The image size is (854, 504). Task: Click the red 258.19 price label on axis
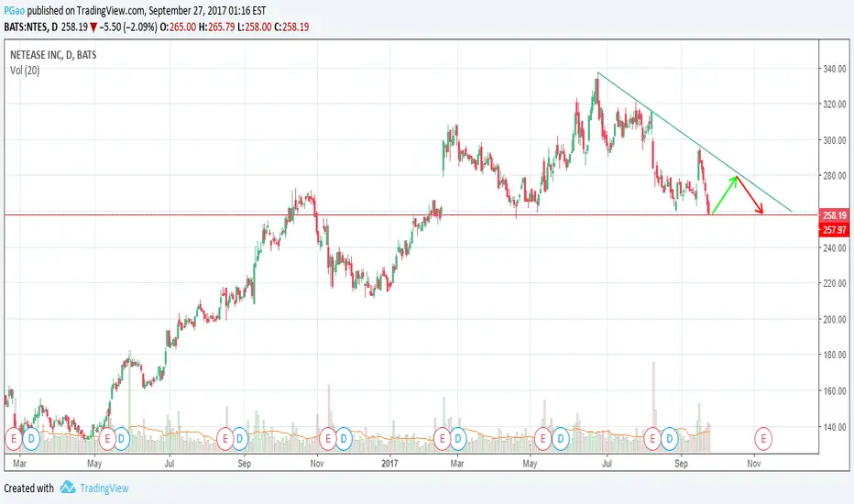tap(834, 215)
